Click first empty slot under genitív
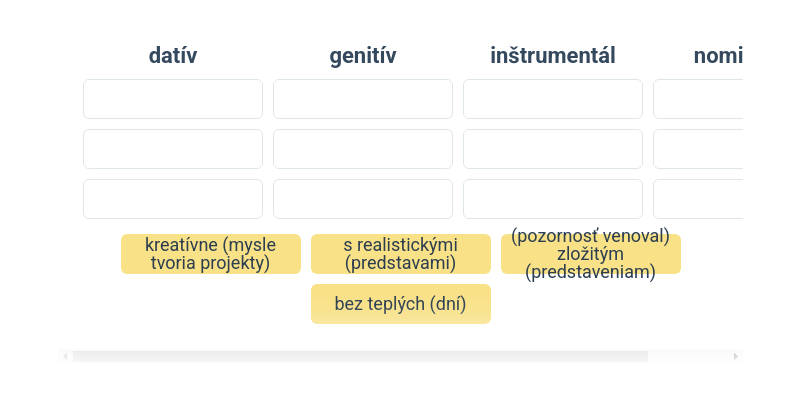The height and width of the screenshot is (400, 800). (x=363, y=99)
